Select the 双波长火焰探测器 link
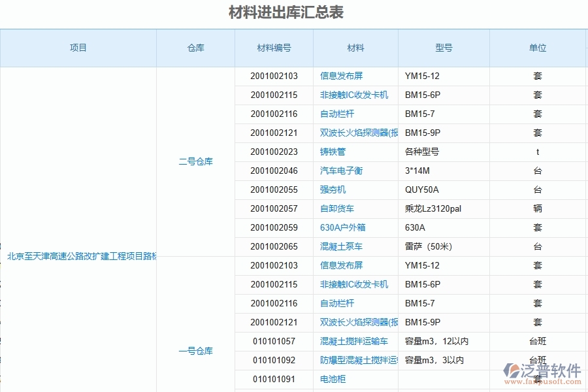This screenshot has height=392, width=588. (357, 133)
